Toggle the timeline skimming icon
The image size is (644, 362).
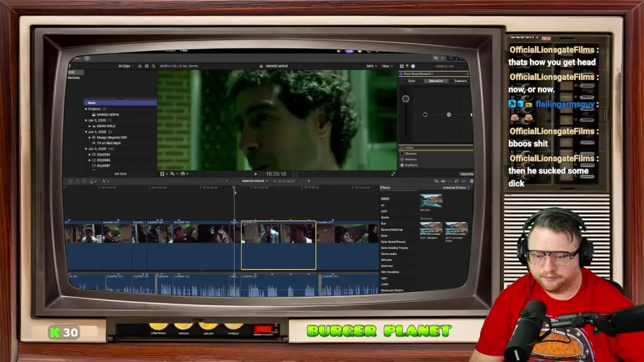436,181
